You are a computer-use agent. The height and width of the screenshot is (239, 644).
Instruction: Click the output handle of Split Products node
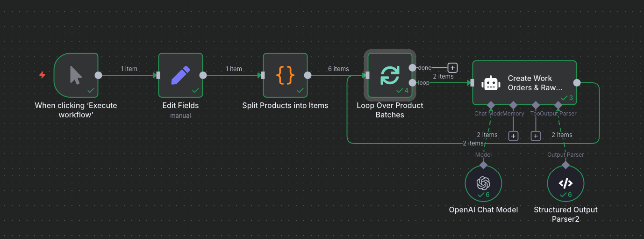[x=308, y=75]
